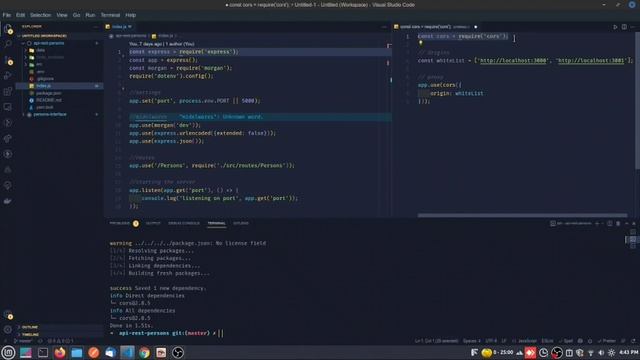This screenshot has width=640, height=360.
Task: Click the brightness icon in system tray
Action: pos(611,353)
